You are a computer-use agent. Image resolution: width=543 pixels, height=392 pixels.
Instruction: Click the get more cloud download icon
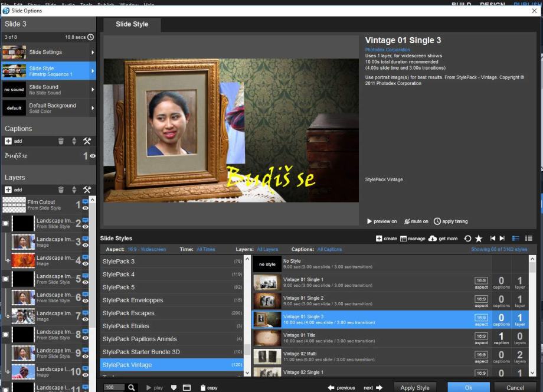pos(432,239)
